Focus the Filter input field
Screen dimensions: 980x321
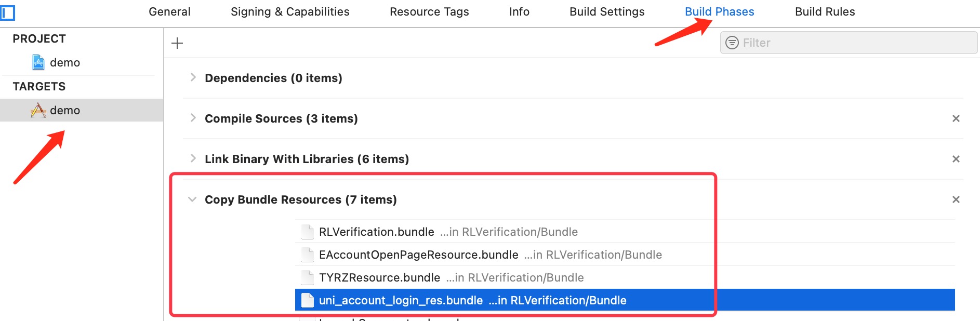(x=849, y=43)
